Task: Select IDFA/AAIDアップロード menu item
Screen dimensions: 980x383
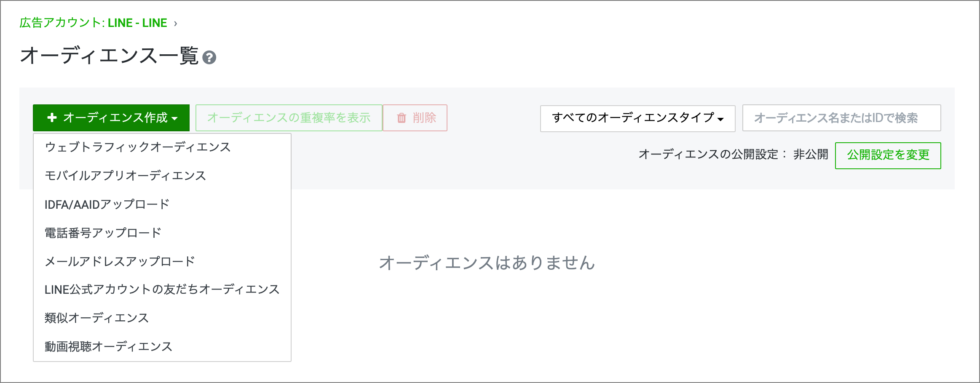Action: click(107, 204)
